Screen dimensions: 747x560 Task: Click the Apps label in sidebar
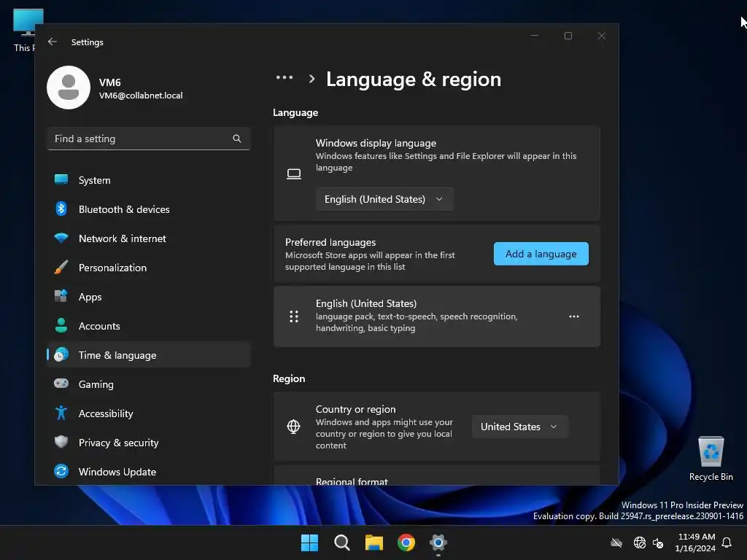pyautogui.click(x=90, y=297)
